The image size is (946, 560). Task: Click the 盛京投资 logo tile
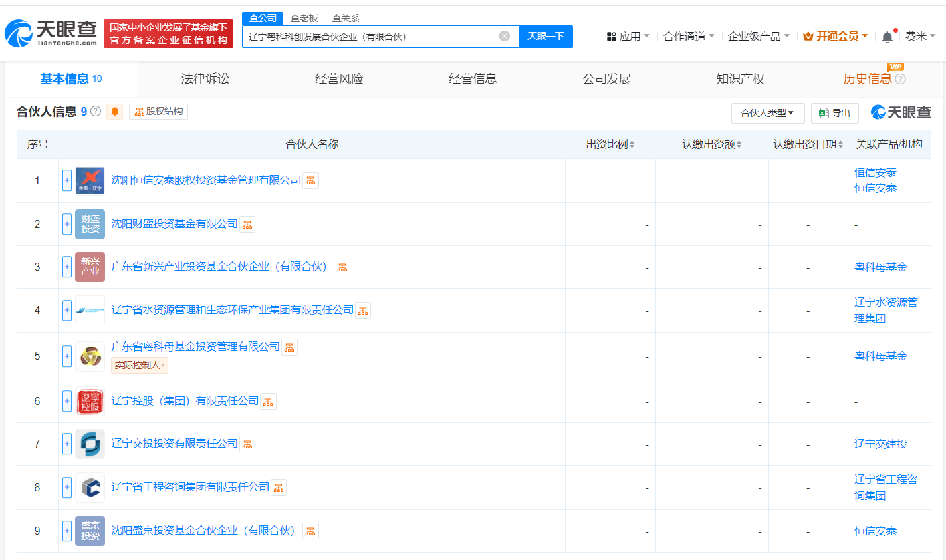click(x=90, y=531)
